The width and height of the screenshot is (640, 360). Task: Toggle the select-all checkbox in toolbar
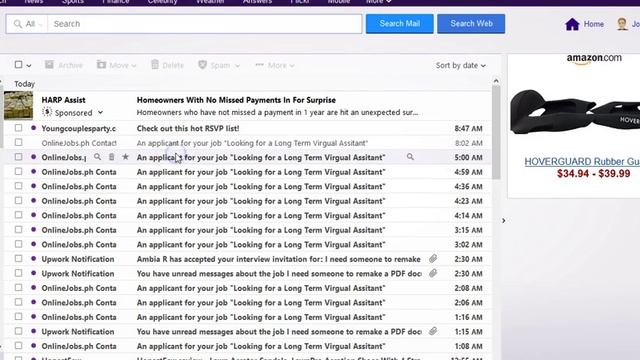[x=18, y=64]
